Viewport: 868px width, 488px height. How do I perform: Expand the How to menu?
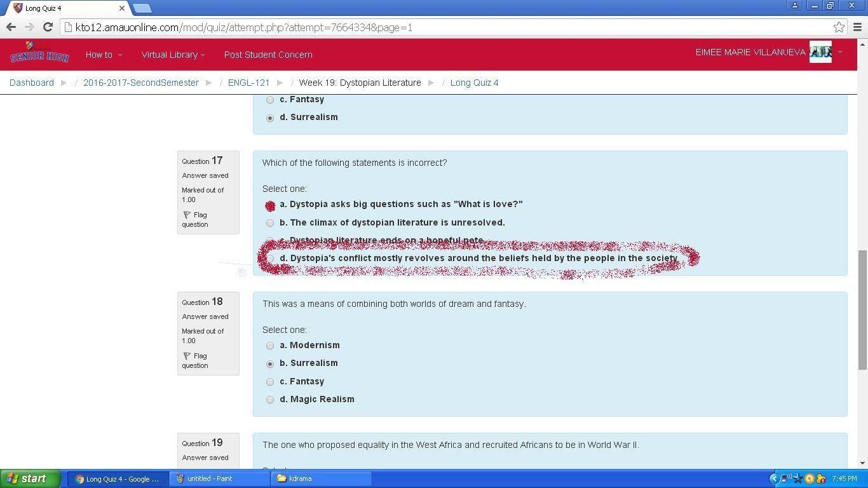click(104, 55)
